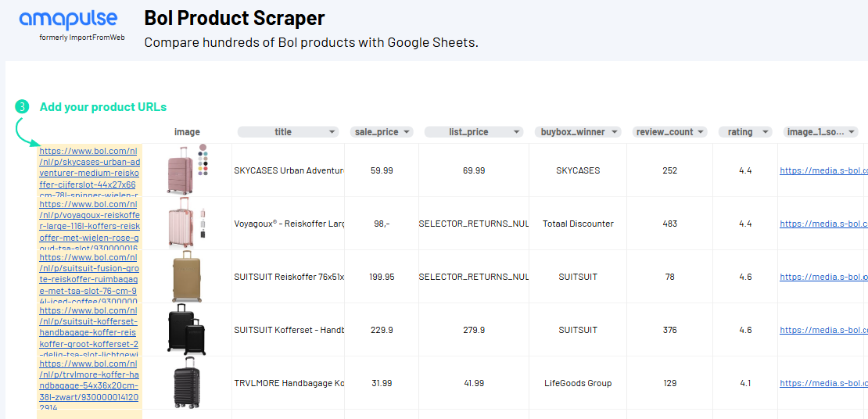The width and height of the screenshot is (868, 419).
Task: Click the Bol Product Scraper heading
Action: [234, 18]
